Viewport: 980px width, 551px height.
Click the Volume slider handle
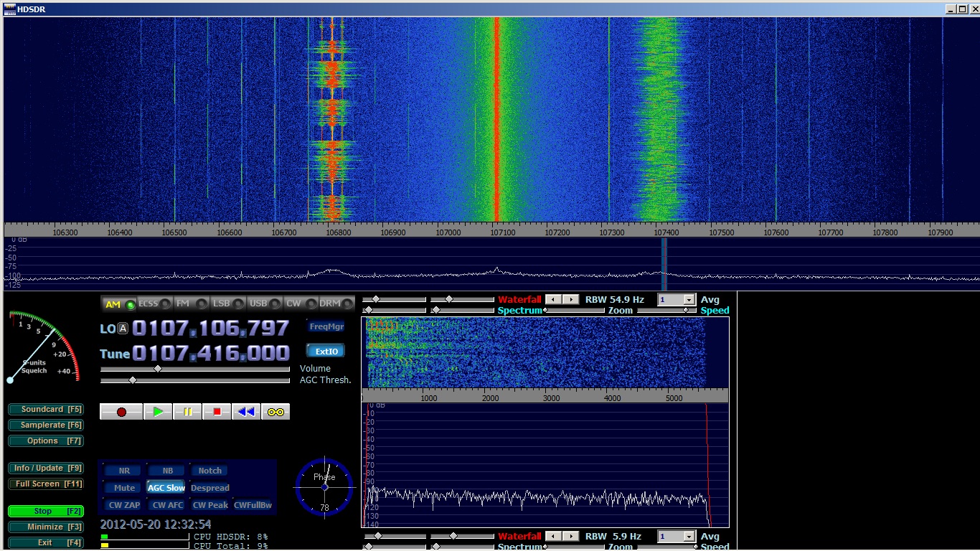coord(158,369)
